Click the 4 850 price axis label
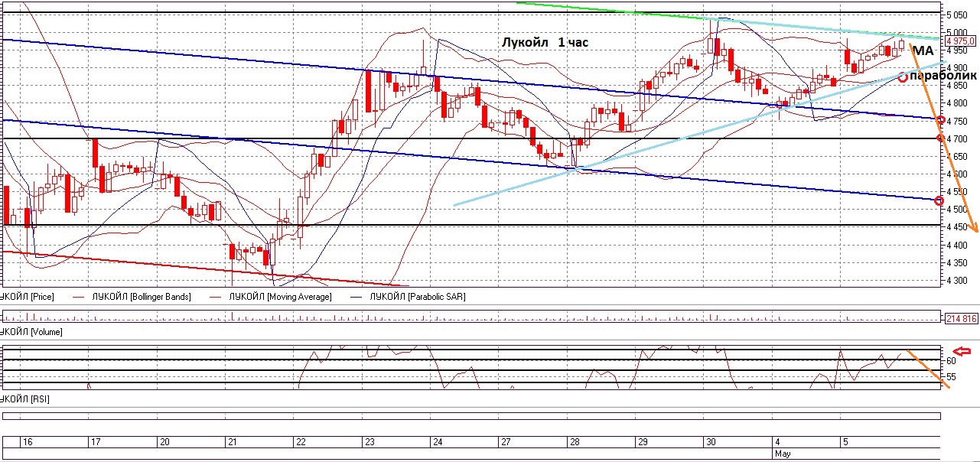Viewport: 980px width, 462px height. click(x=956, y=86)
